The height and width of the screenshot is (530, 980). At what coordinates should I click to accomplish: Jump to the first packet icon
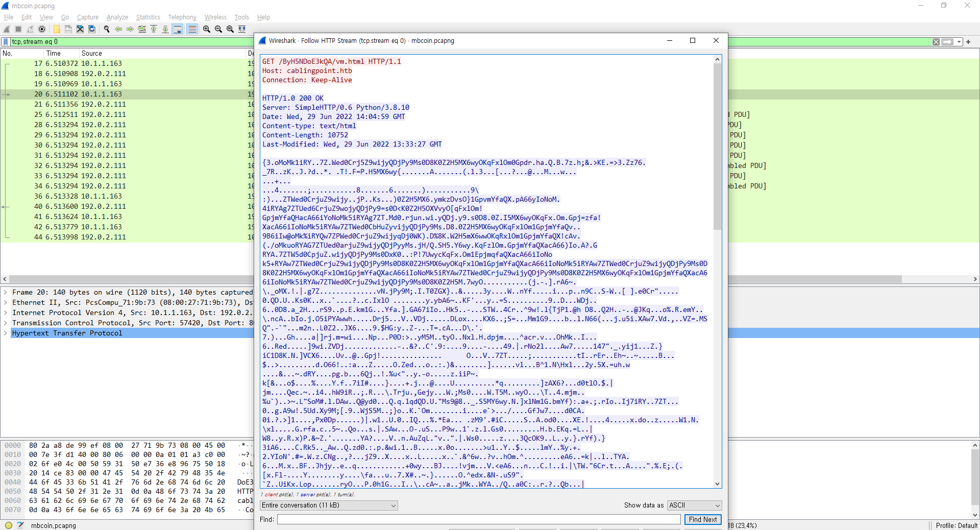coord(154,29)
